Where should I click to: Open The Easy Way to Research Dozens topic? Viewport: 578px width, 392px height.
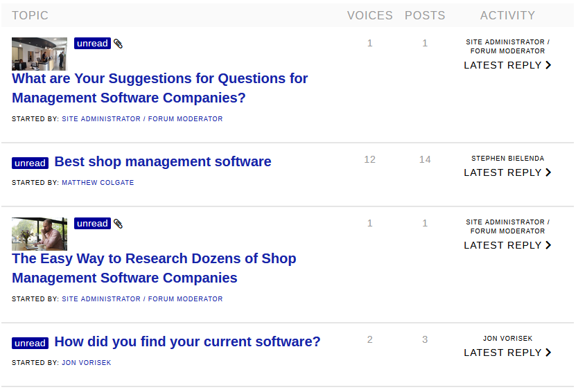click(154, 268)
